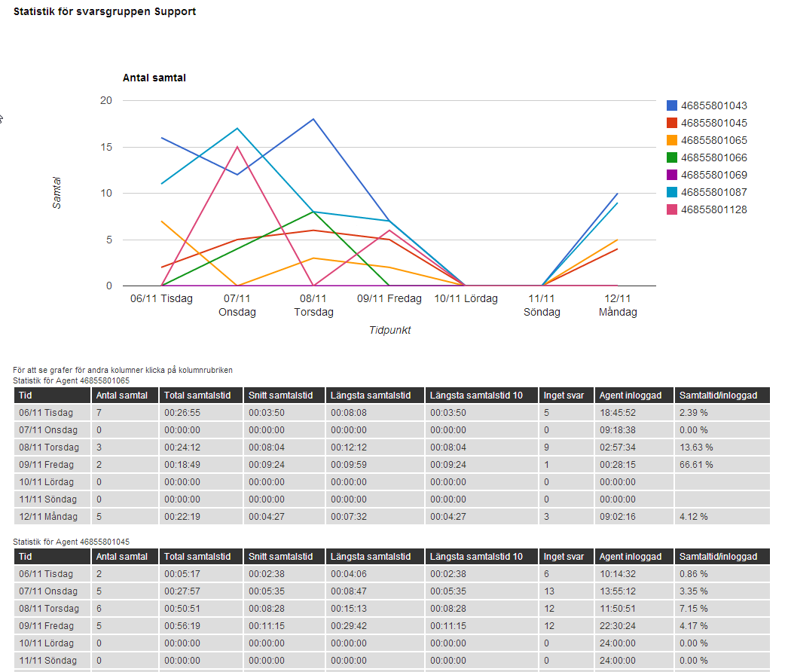Click Tid header in Agent 46855801045 table
785x672 pixels.
(x=52, y=556)
